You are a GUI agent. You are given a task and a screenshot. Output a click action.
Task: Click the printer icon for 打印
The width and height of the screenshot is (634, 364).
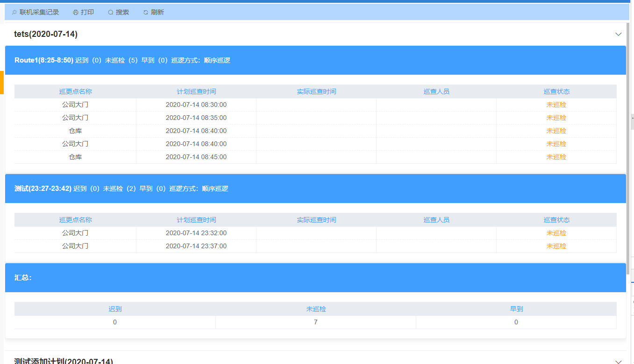click(76, 13)
